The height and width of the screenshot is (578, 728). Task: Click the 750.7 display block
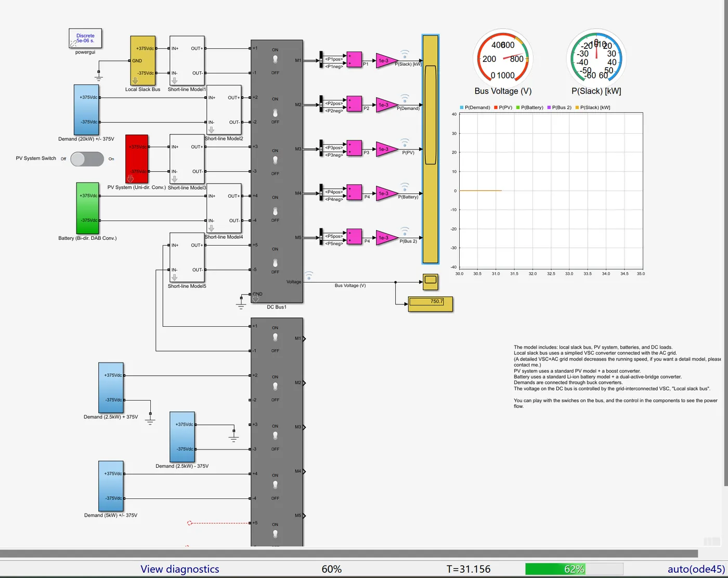[x=431, y=304]
